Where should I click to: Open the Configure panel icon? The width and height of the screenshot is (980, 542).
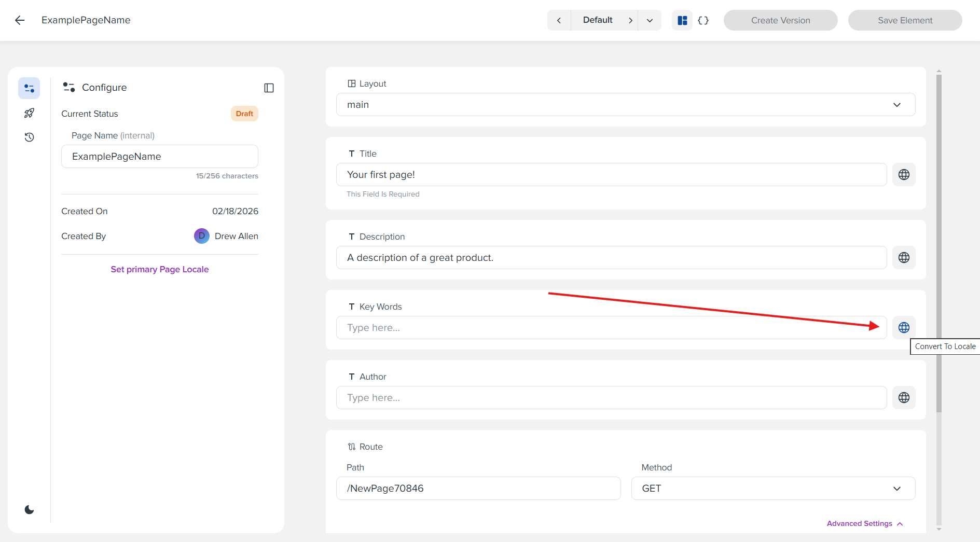click(x=29, y=88)
